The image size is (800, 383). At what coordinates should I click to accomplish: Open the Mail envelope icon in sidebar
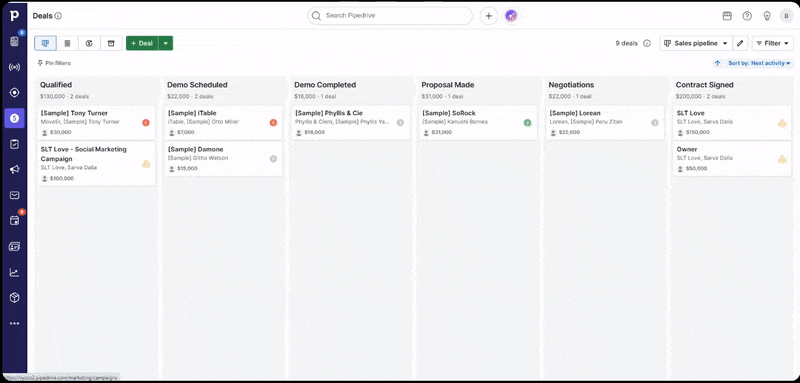[14, 195]
